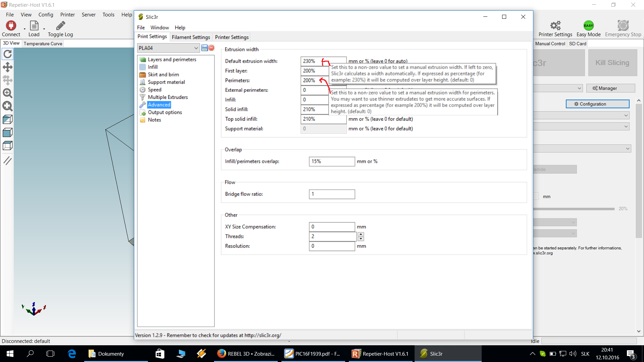Click Emergency Stop button

click(623, 26)
